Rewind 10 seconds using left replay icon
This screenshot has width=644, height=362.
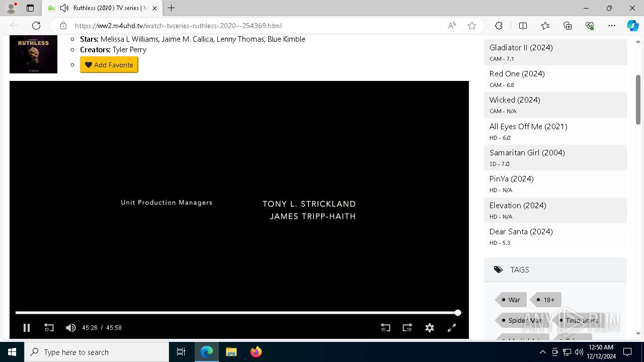tap(49, 328)
